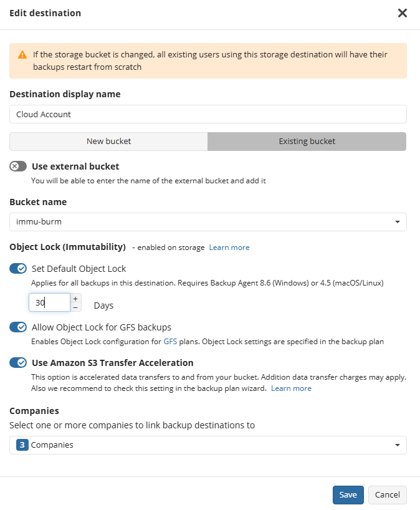
Task: Cancel editing the destination
Action: point(387,495)
